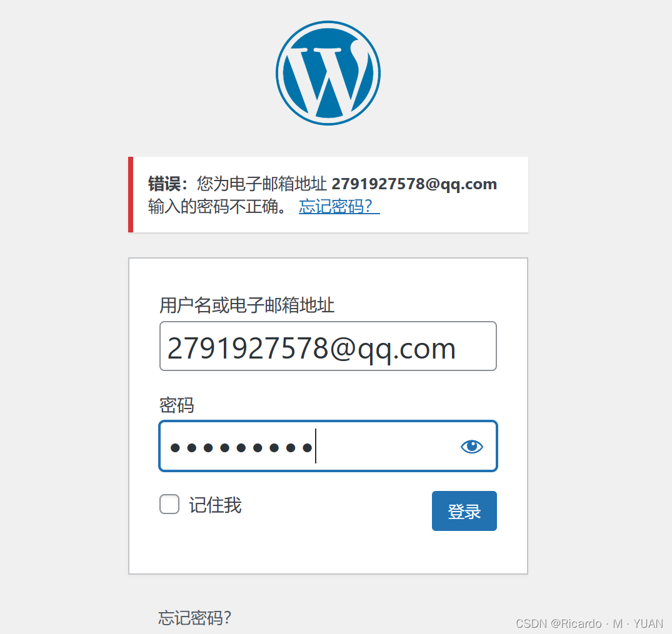Focus the 密码 password input field
This screenshot has width=672, height=634.
(328, 446)
